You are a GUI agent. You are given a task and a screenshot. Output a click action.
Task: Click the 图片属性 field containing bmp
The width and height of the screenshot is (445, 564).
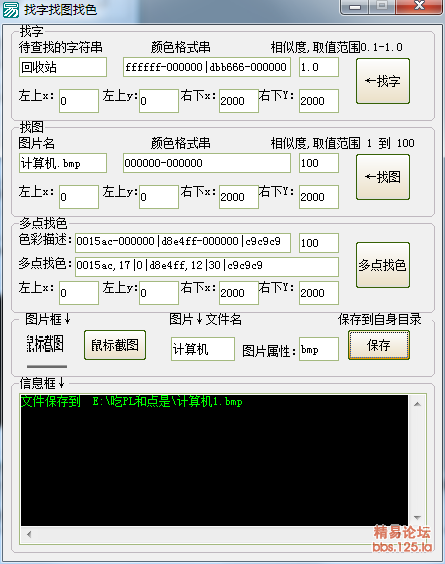point(319,349)
